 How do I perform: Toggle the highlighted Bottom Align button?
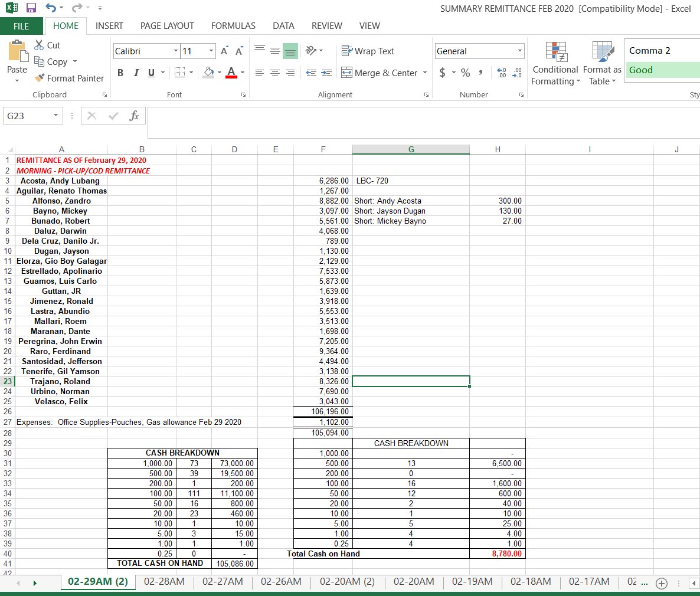click(x=290, y=50)
